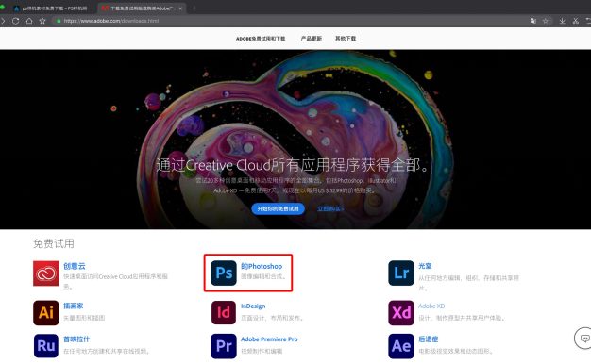Open the 其他下载 nav item
The image size is (591, 364).
(346, 39)
